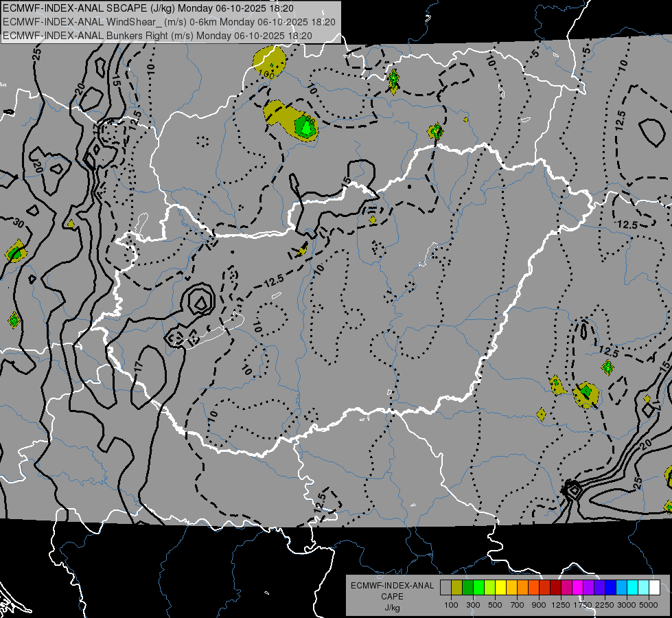Select the dark green legend swatch
The image size is (672, 618).
coord(467,588)
